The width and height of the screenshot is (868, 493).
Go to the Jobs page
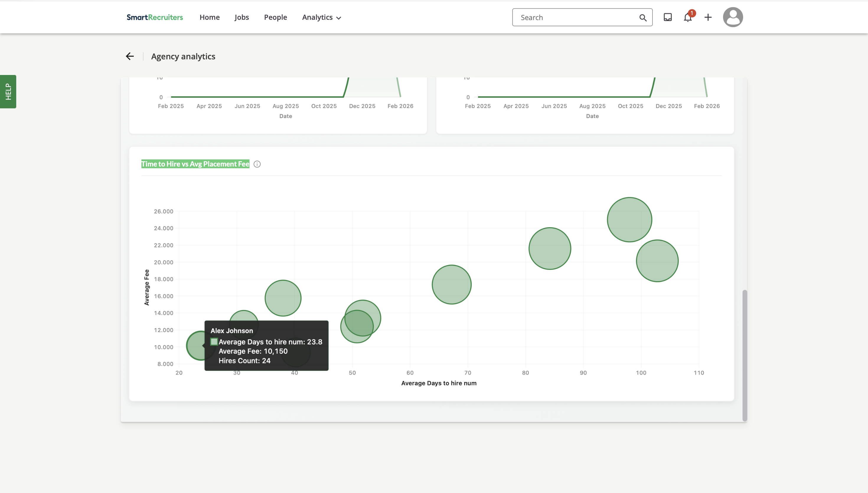tap(242, 17)
